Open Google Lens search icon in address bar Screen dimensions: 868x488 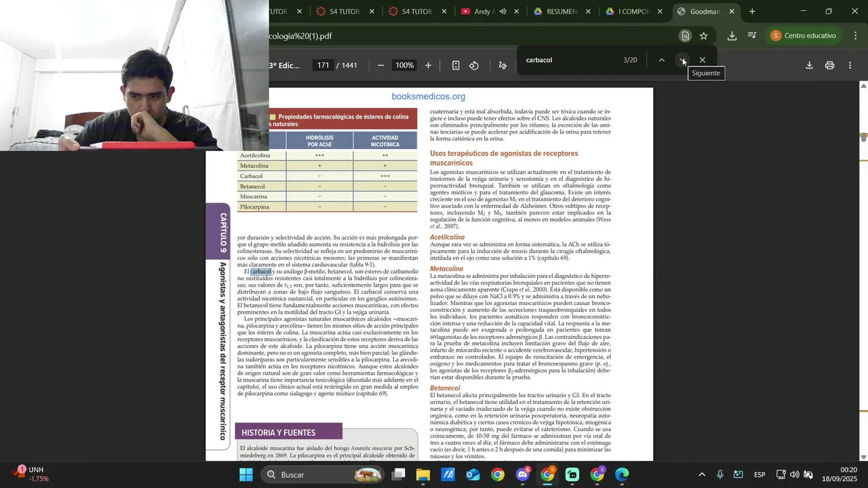[686, 36]
